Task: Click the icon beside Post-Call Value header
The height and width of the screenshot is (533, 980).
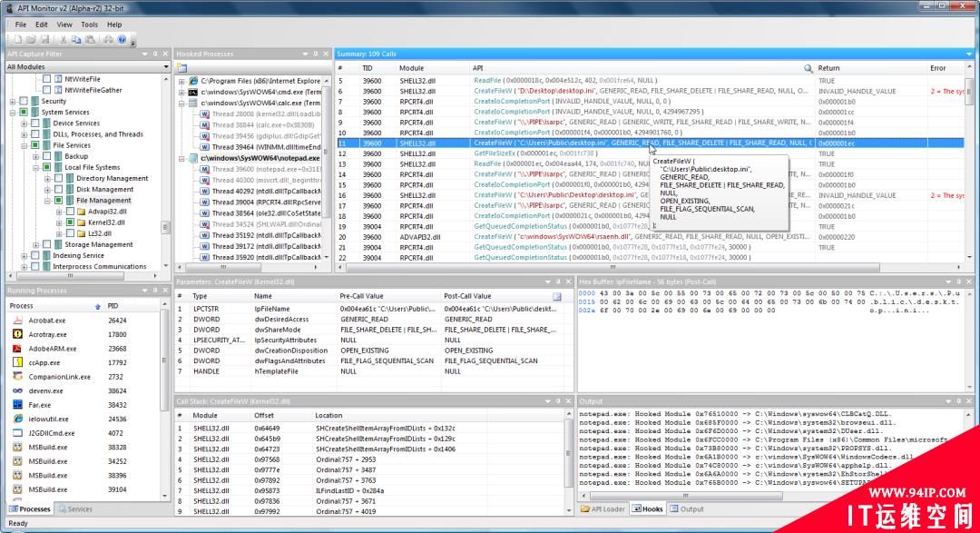Action: click(557, 296)
